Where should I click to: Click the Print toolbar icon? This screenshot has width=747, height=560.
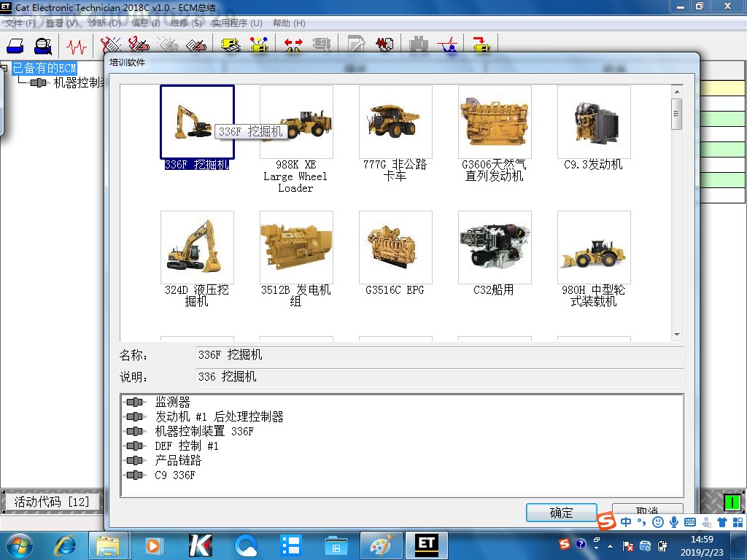[x=15, y=46]
